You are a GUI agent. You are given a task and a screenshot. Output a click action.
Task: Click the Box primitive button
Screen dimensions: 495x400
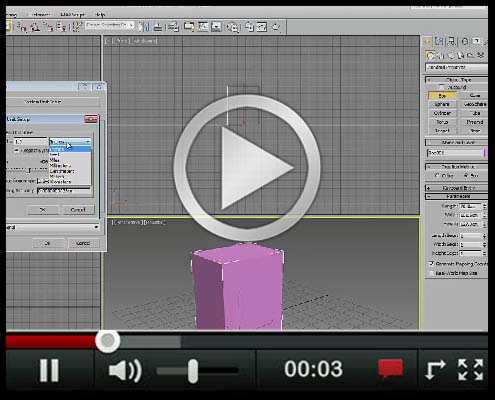(442, 96)
